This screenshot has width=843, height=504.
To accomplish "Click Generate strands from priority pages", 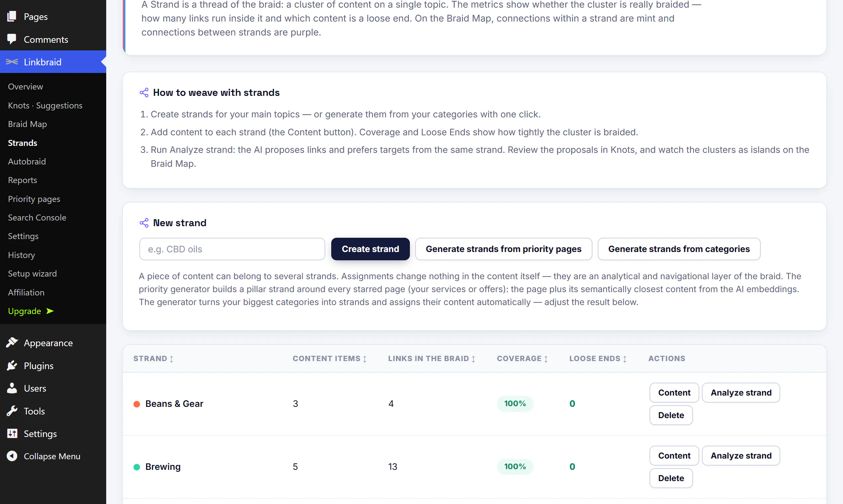I will [503, 249].
